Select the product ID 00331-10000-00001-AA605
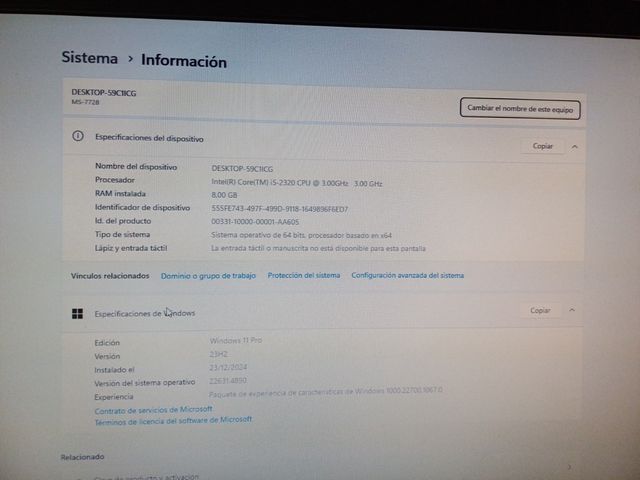The height and width of the screenshot is (480, 640). pyautogui.click(x=255, y=222)
